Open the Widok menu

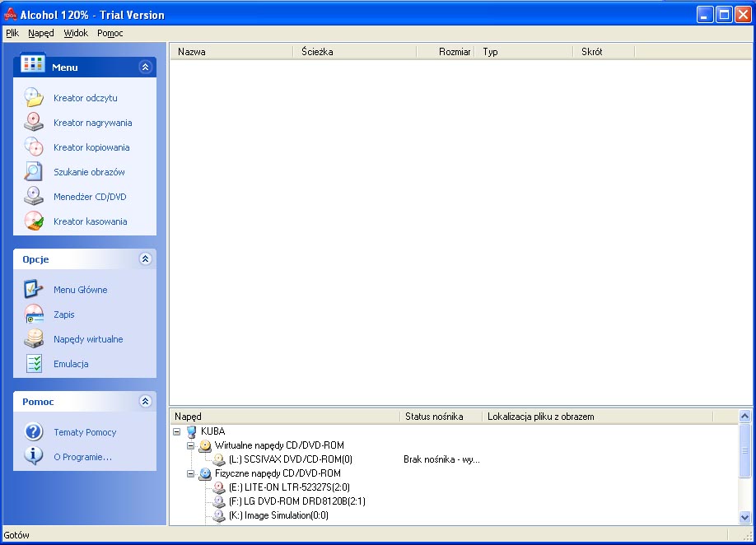pyautogui.click(x=76, y=33)
